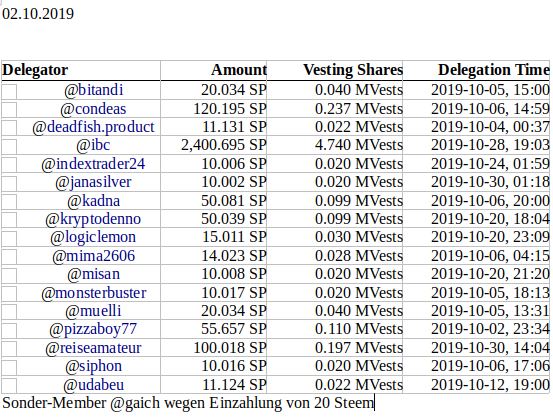Toggle the checkbox next to @kadna

pos(9,202)
